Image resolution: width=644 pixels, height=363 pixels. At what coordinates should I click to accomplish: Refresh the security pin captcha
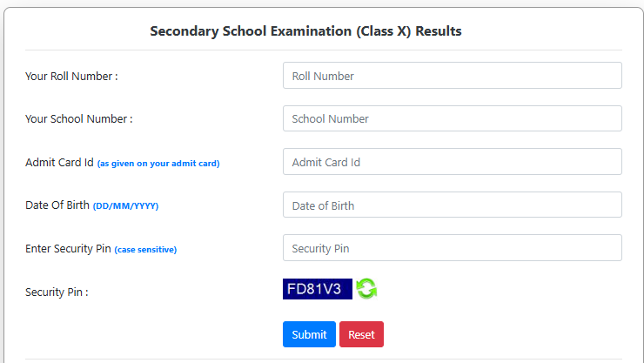pos(366,289)
